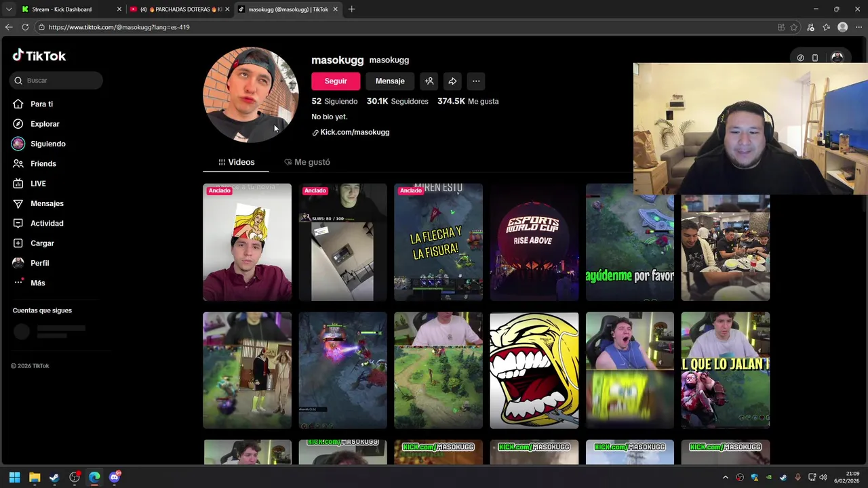This screenshot has width=868, height=488.
Task: Click the TikTok logo in sidebar
Action: (x=39, y=56)
